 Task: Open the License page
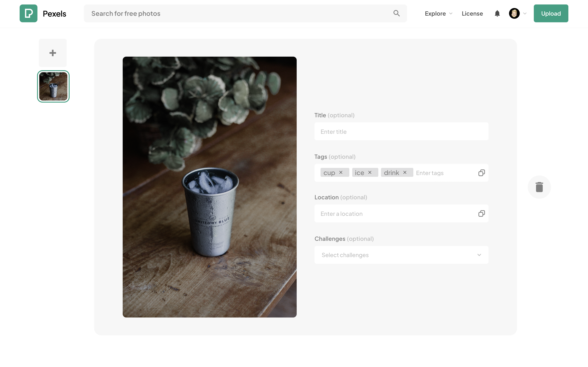click(472, 14)
